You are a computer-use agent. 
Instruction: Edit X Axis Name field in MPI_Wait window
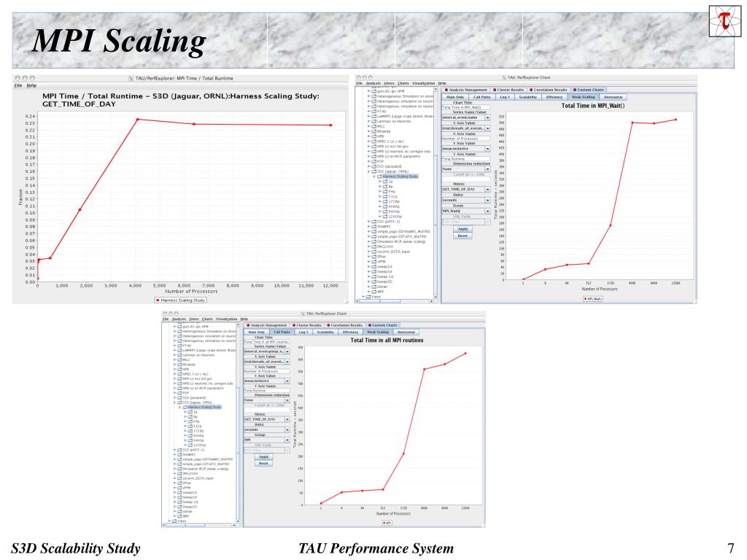pyautogui.click(x=465, y=139)
